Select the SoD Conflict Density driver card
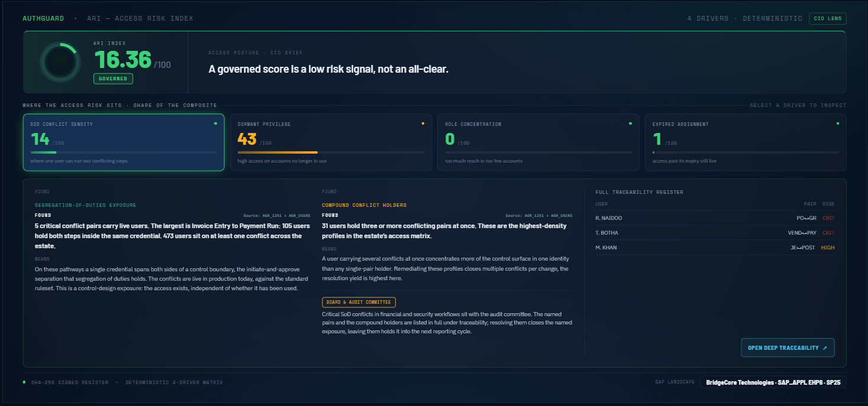Image resolution: width=868 pixels, height=406 pixels. pos(124,142)
